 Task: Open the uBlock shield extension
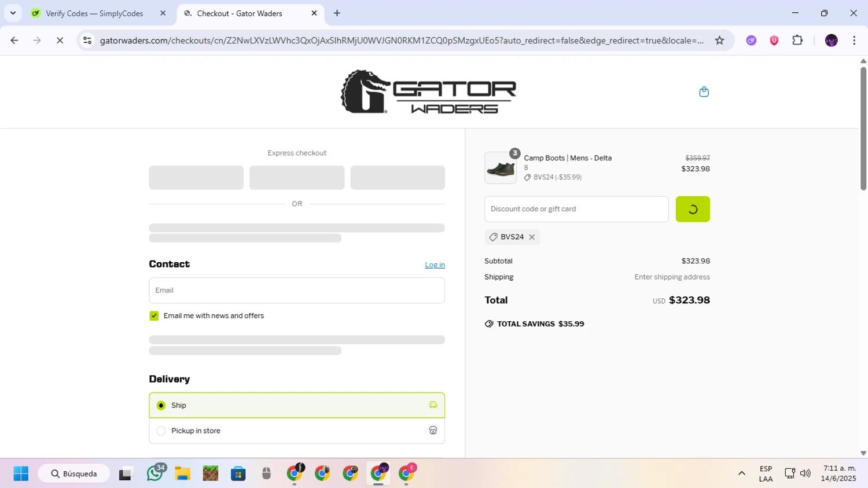(774, 41)
